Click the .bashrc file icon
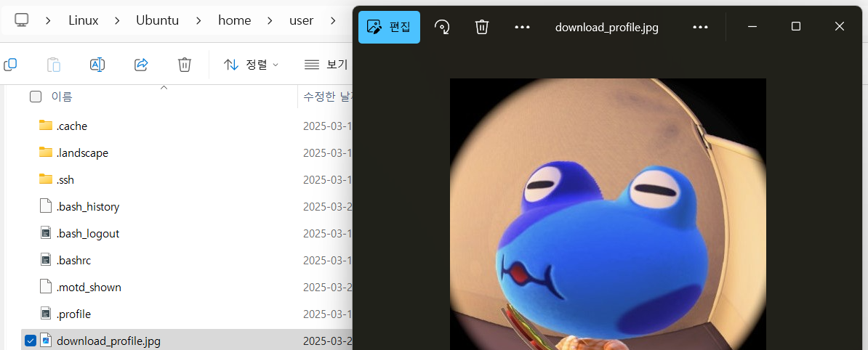 point(45,259)
